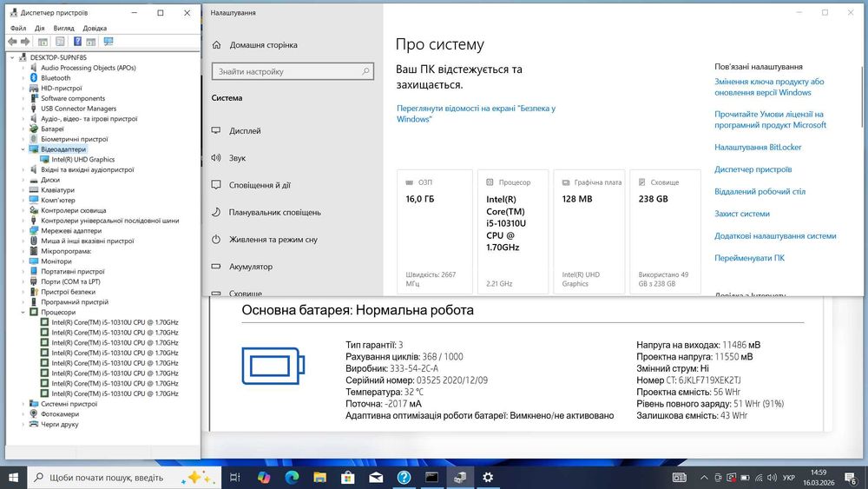The height and width of the screenshot is (489, 868).
Task: Open the Windows Security details link
Action: pos(476,114)
